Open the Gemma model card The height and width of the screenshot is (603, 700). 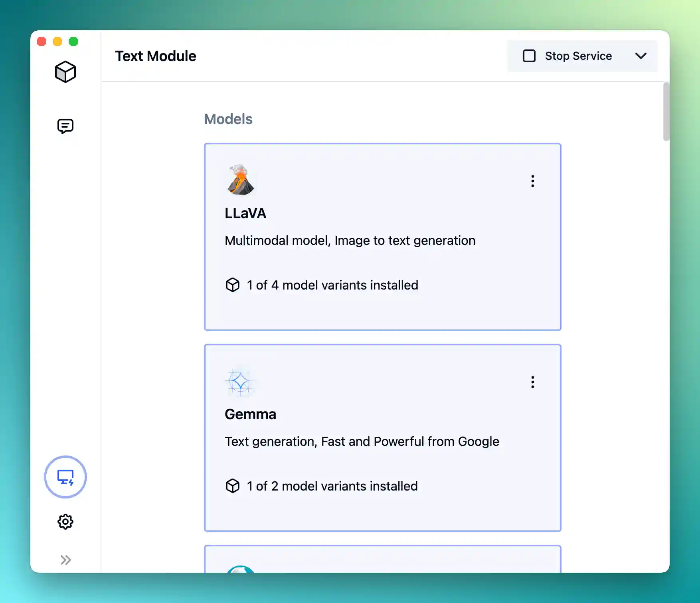382,438
